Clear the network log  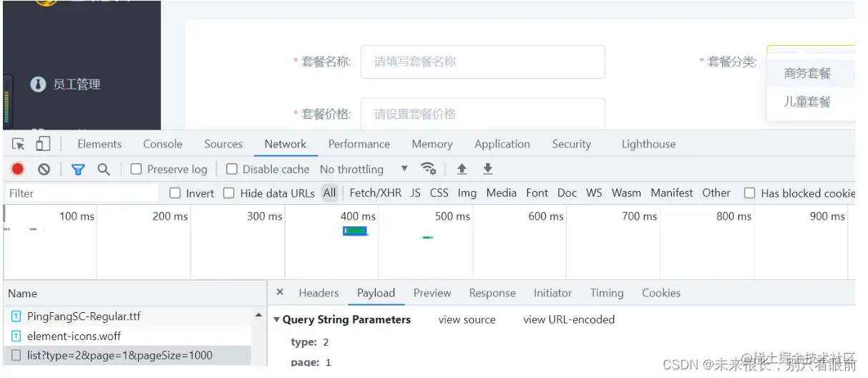44,169
